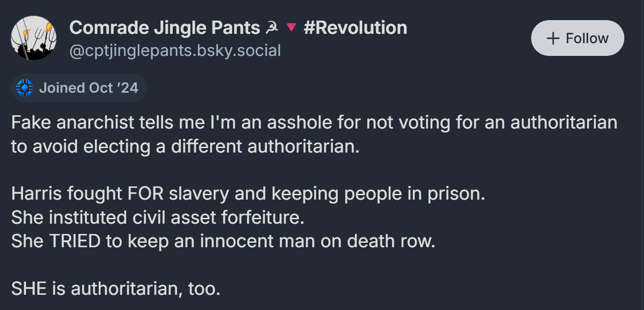
Task: Click the plus icon inside Follow
Action: click(553, 38)
